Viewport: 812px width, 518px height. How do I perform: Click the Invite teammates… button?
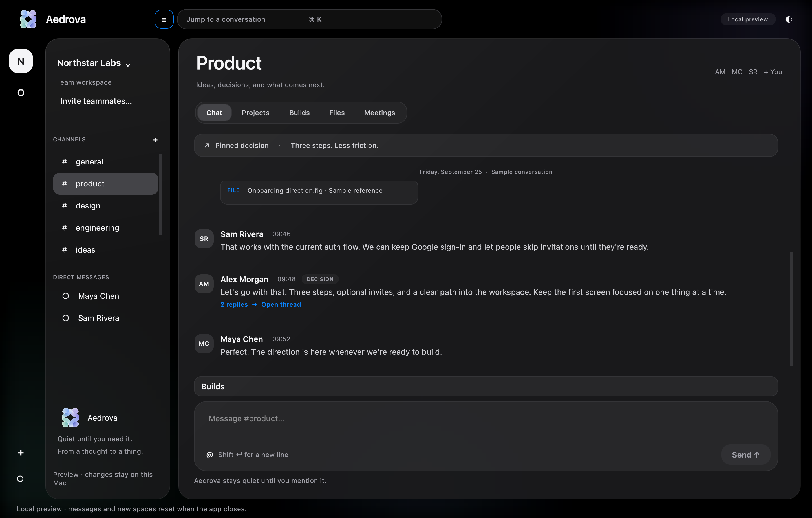(x=96, y=101)
